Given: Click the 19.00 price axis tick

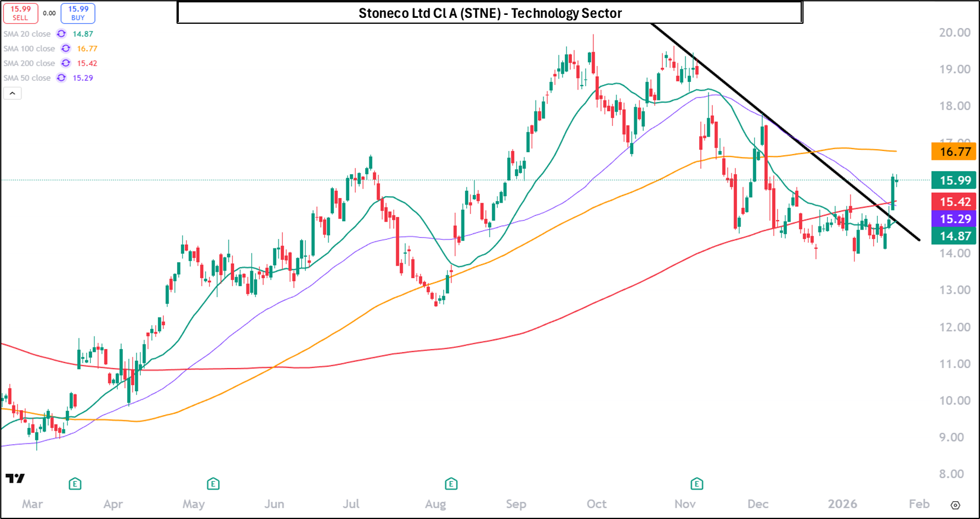Looking at the screenshot, I should [x=955, y=70].
